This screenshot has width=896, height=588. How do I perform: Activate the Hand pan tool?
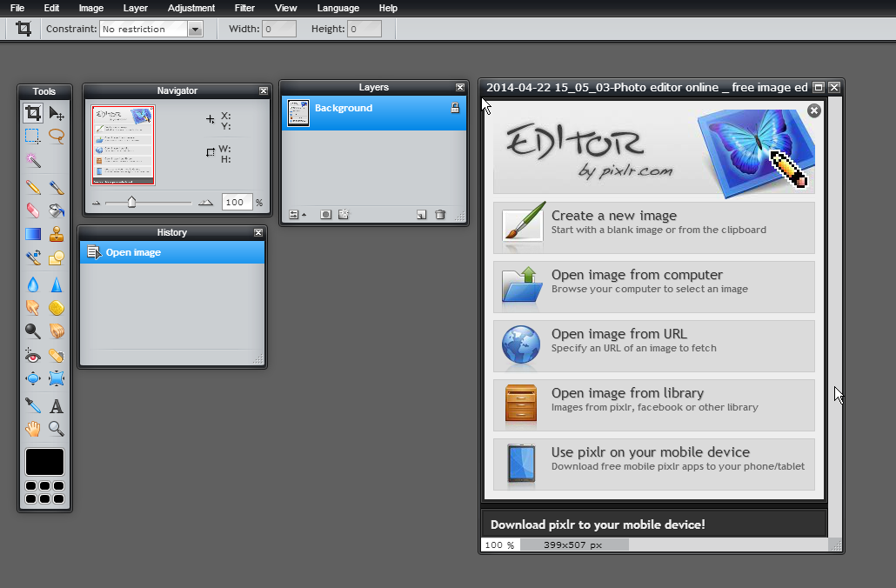coord(32,429)
